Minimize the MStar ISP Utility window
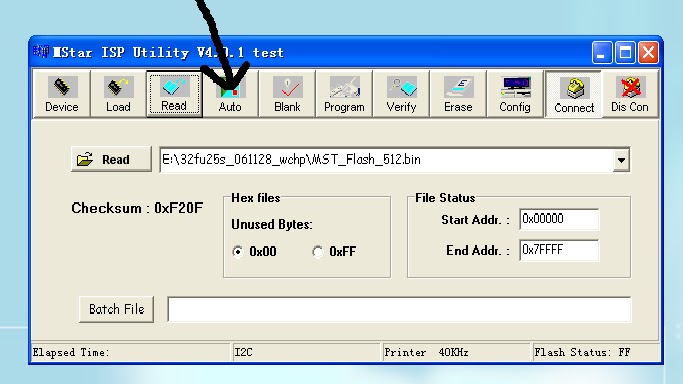The width and height of the screenshot is (683, 384). pos(602,53)
